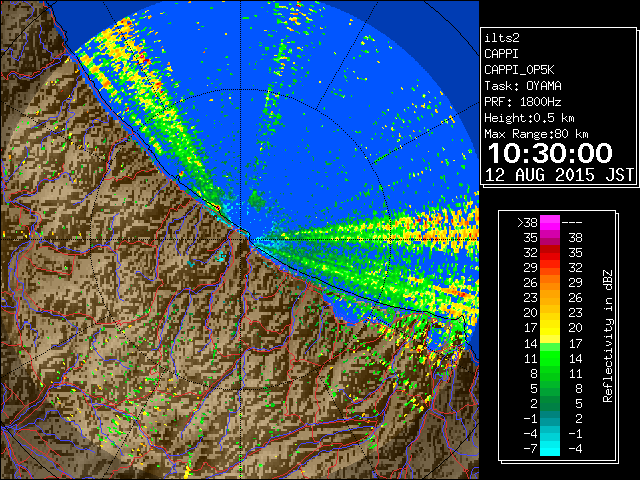Screen dimensions: 640x480
Task: Click the '-7' legend label
Action: coord(530,448)
